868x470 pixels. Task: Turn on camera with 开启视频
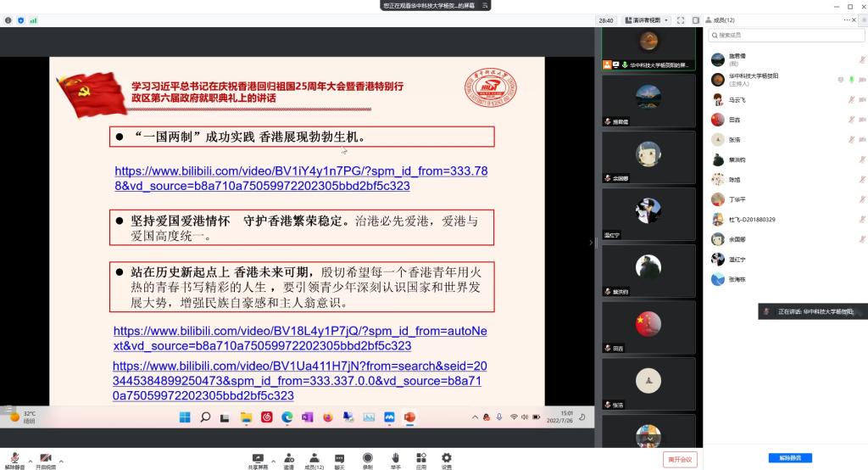[x=45, y=459]
